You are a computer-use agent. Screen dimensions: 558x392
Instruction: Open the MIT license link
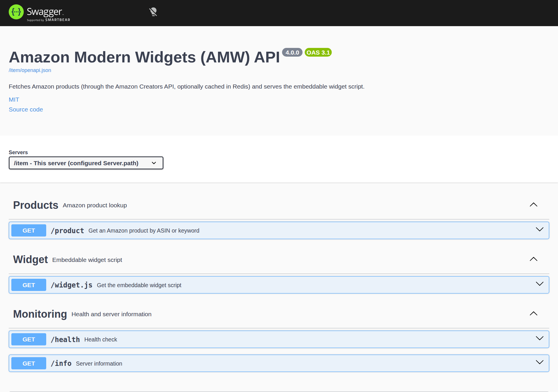click(14, 100)
